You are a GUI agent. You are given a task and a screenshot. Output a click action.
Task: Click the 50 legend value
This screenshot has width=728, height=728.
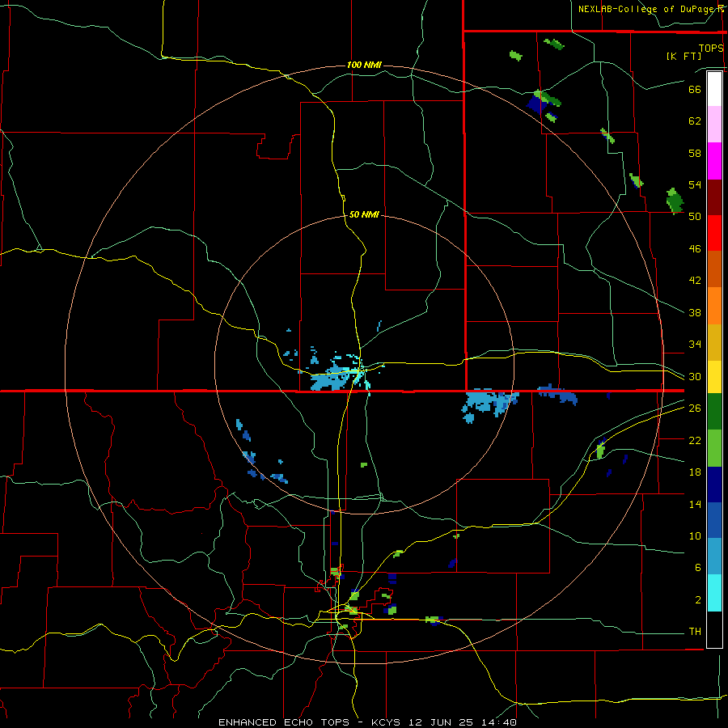coord(695,216)
